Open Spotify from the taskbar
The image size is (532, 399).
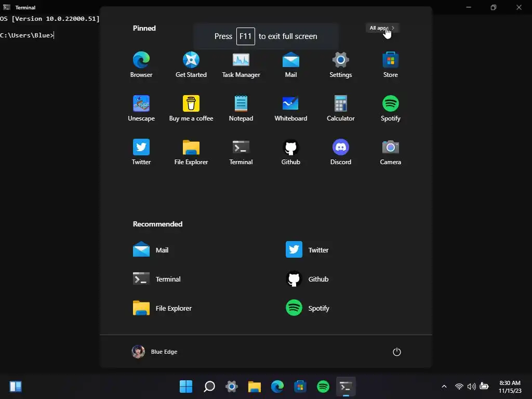pyautogui.click(x=323, y=387)
